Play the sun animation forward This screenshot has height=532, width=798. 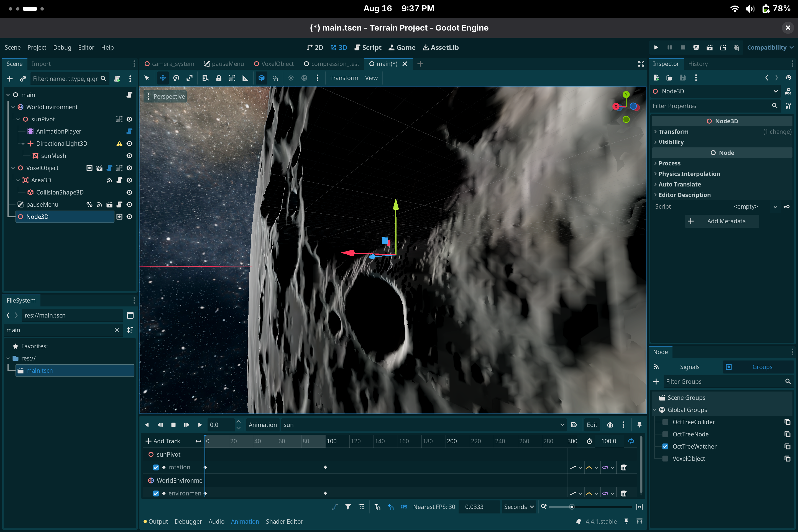tap(199, 425)
